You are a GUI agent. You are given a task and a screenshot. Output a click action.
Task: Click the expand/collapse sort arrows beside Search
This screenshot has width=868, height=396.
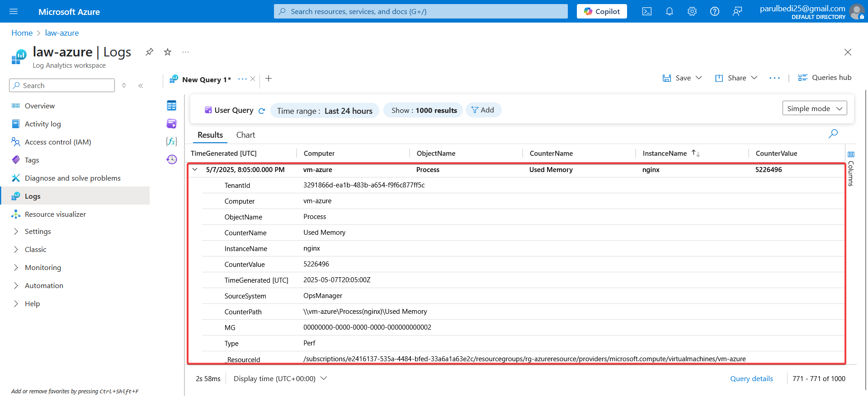pyautogui.click(x=124, y=85)
